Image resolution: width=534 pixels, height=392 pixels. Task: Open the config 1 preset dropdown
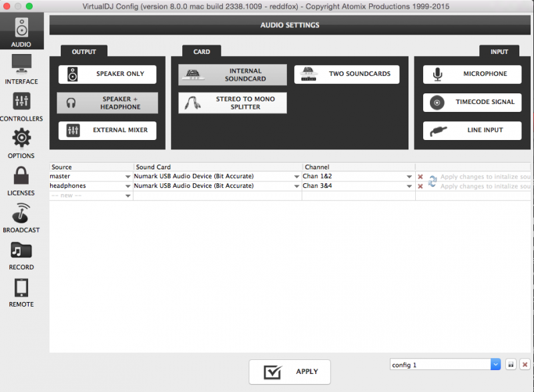click(495, 365)
